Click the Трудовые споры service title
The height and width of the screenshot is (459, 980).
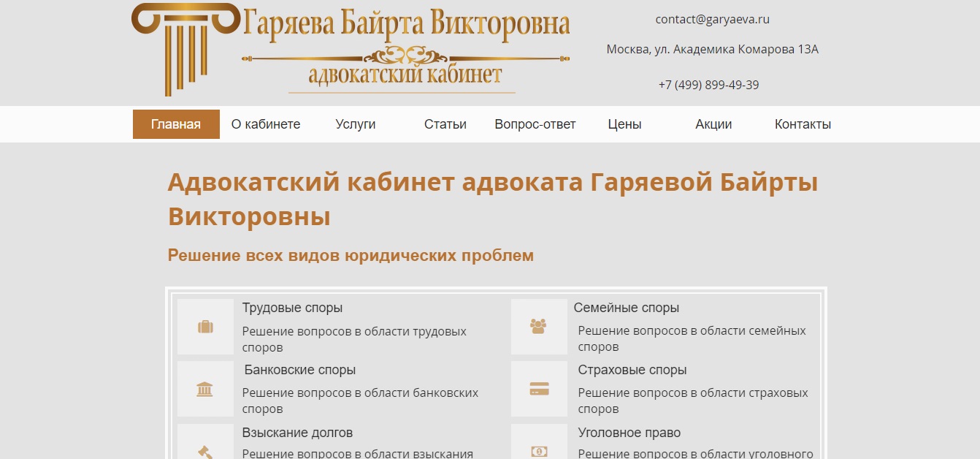point(293,307)
